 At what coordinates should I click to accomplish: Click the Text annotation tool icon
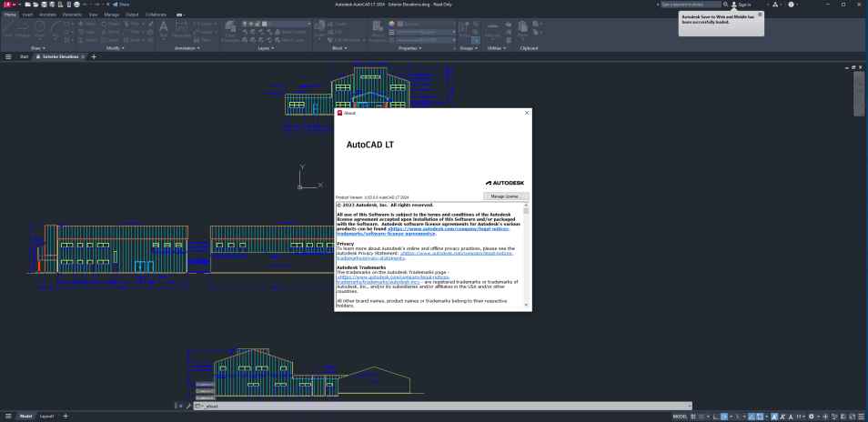[164, 27]
